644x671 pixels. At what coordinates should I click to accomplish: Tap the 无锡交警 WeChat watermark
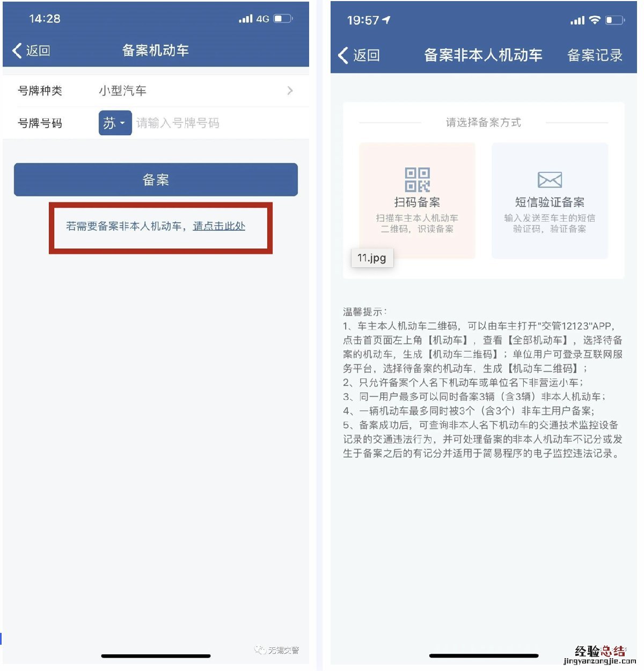point(277,650)
